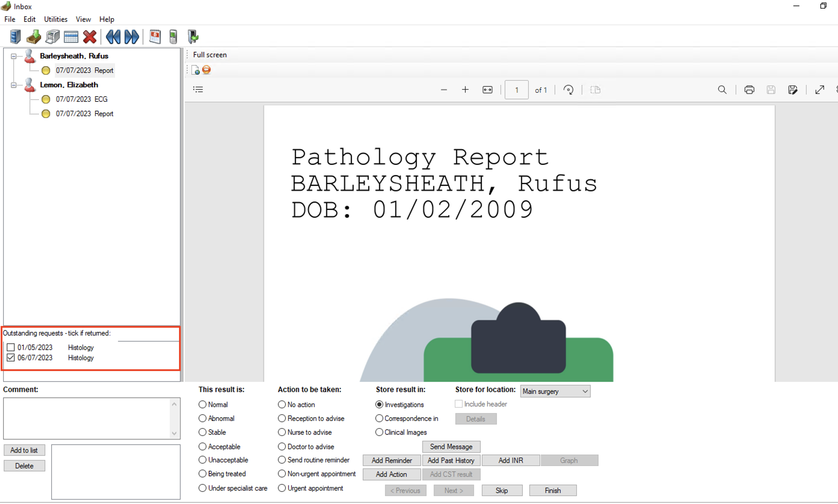The image size is (838, 504).
Task: Rotate the PDF page icon
Action: click(x=568, y=90)
